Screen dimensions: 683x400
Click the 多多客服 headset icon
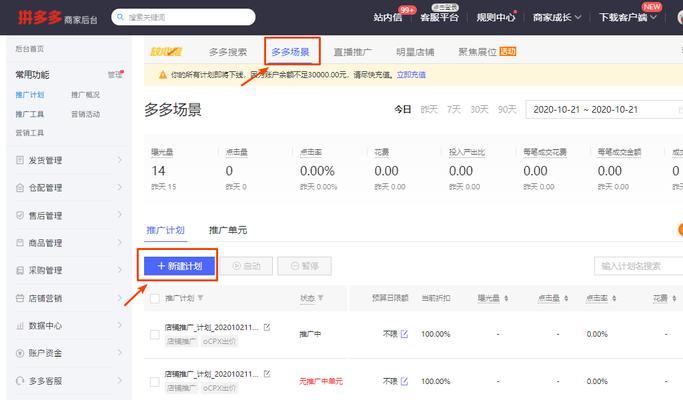pyautogui.click(x=20, y=381)
